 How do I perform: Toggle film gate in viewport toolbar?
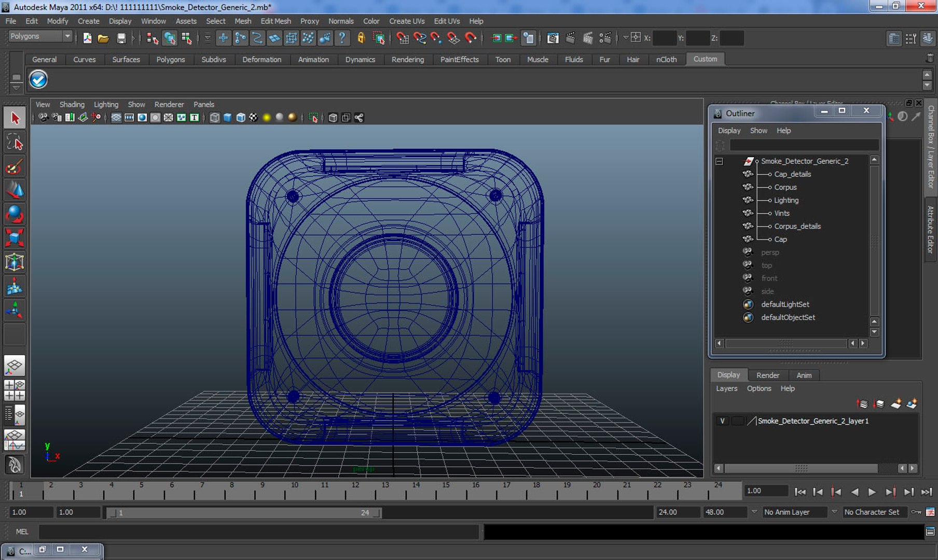129,118
